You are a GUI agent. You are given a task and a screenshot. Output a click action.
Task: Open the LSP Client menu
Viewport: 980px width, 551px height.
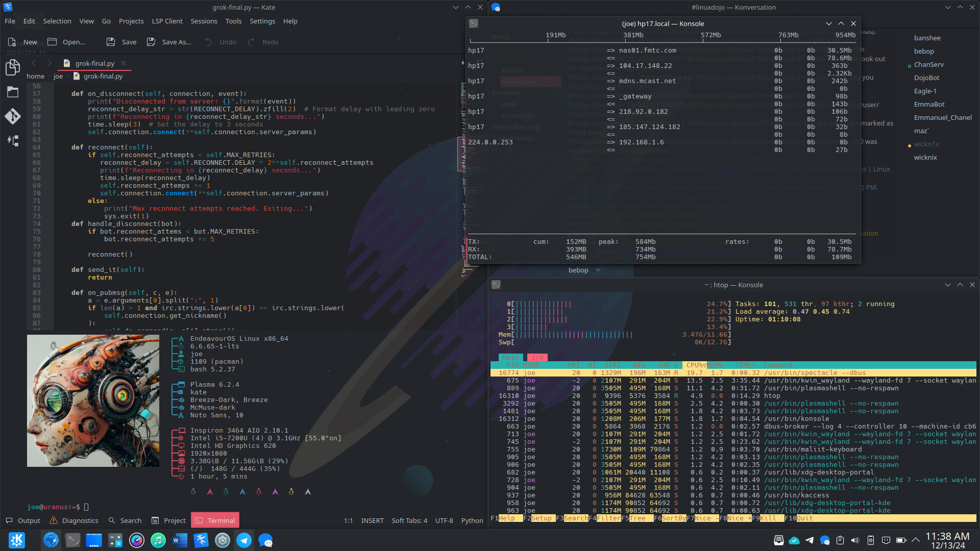click(x=167, y=21)
